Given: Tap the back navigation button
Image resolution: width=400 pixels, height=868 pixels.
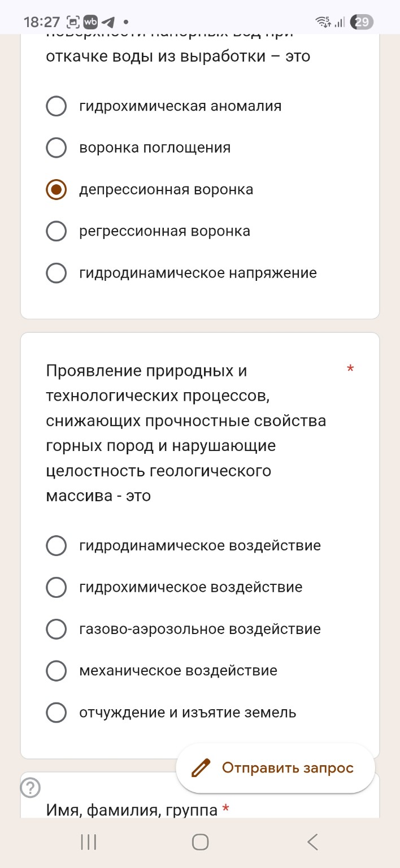Looking at the screenshot, I should (312, 841).
